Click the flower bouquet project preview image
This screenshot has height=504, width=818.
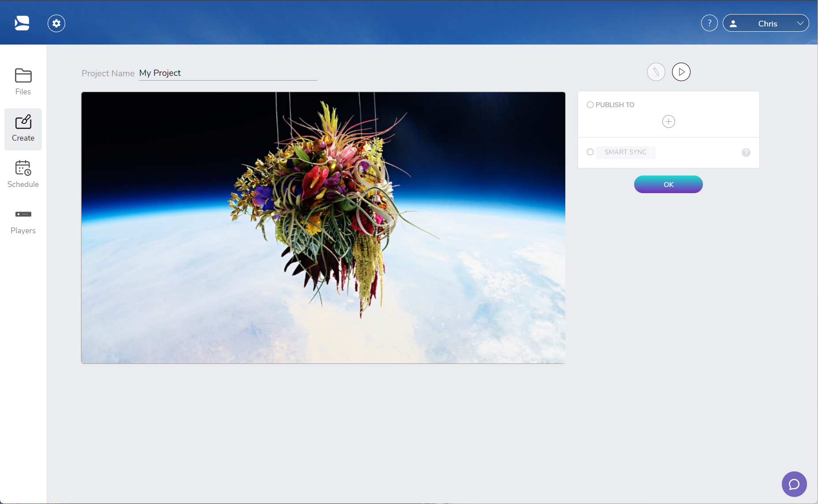tap(323, 228)
